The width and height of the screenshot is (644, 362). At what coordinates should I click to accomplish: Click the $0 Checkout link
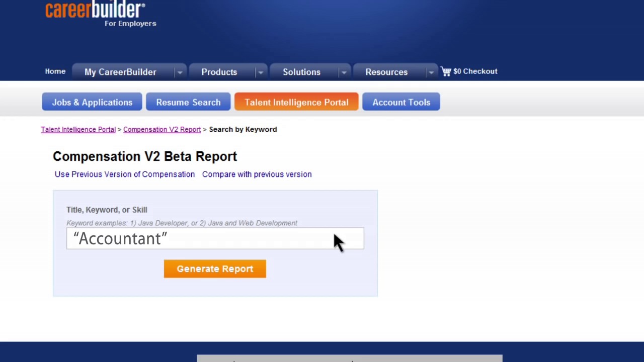[475, 71]
